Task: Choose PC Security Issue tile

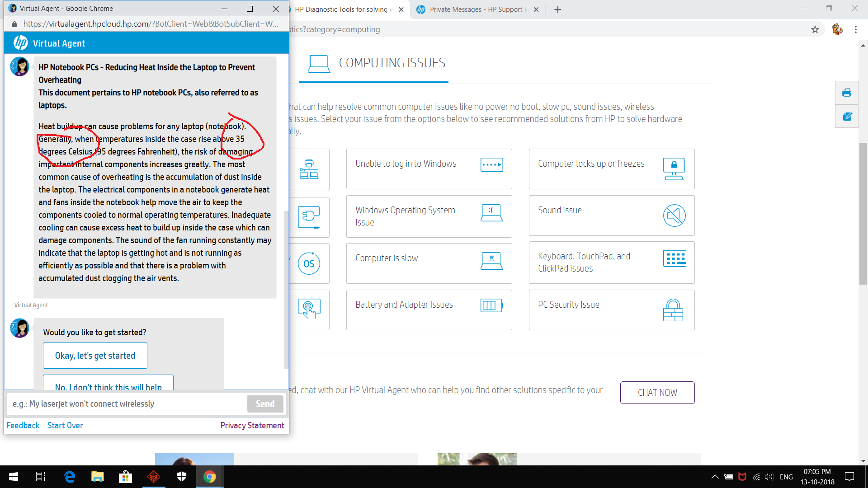Action: pyautogui.click(x=611, y=310)
